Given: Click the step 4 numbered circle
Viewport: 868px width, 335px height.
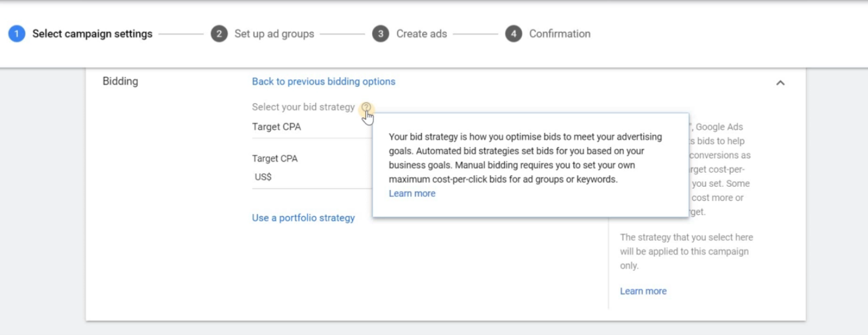Looking at the screenshot, I should [x=514, y=34].
